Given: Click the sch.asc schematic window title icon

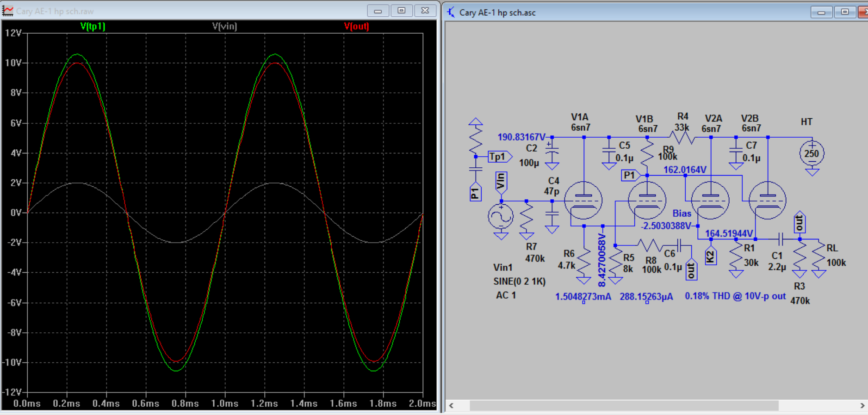Looking at the screenshot, I should [x=451, y=12].
